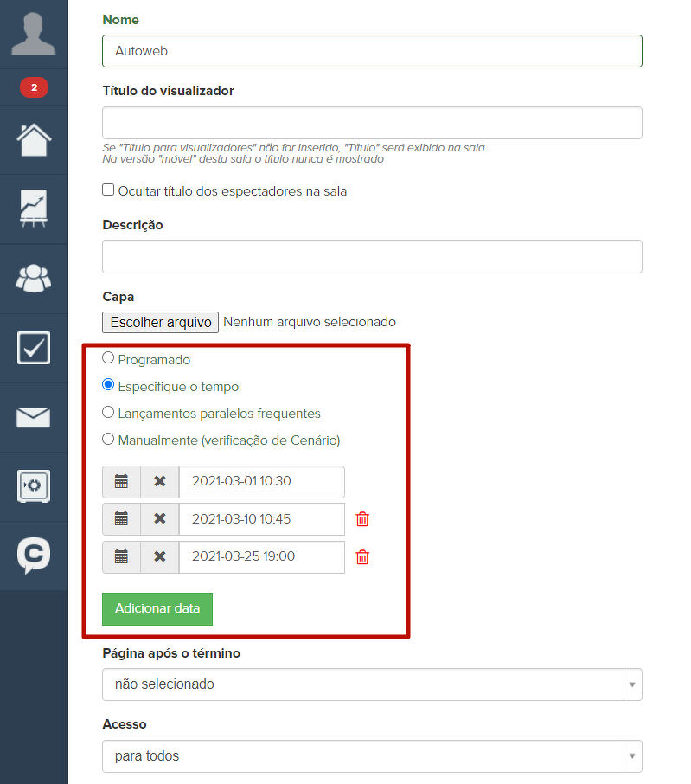Open the statistics chart board icon
Image resolution: width=691 pixels, height=784 pixels.
pos(34,209)
